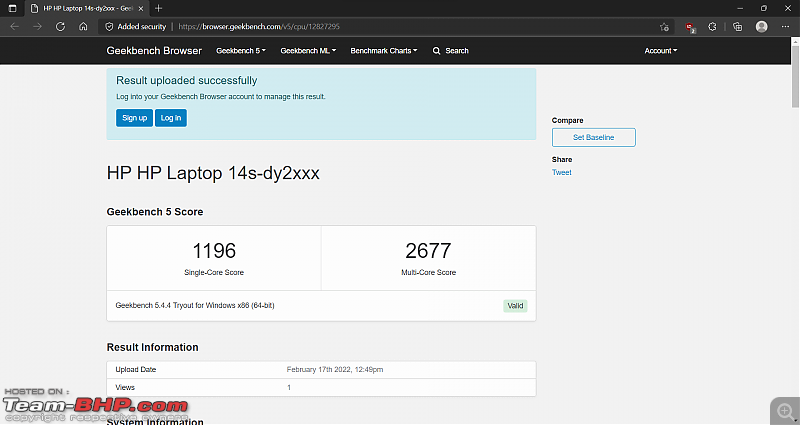Click the browser Back arrow
800x425 pixels.
pyautogui.click(x=14, y=27)
